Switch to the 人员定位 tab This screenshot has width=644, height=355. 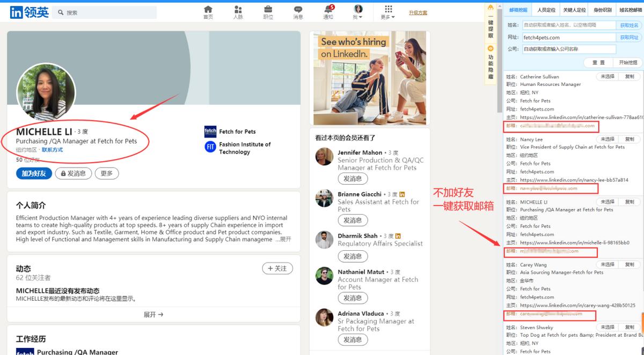(546, 9)
